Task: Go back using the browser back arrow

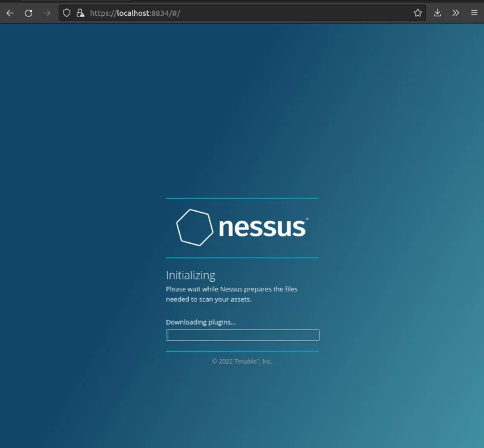Action: pos(10,13)
